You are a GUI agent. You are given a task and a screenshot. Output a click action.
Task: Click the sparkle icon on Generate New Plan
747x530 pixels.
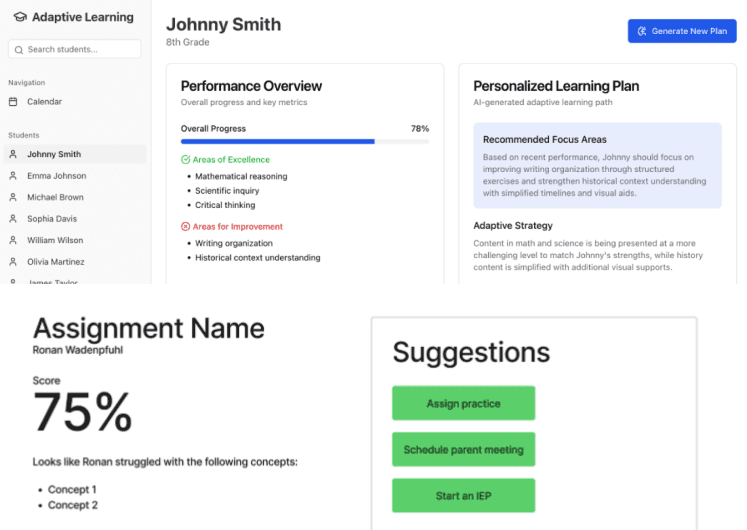point(642,31)
